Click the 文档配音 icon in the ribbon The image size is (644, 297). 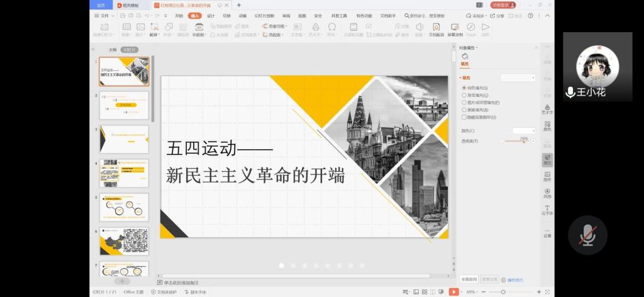[x=436, y=30]
